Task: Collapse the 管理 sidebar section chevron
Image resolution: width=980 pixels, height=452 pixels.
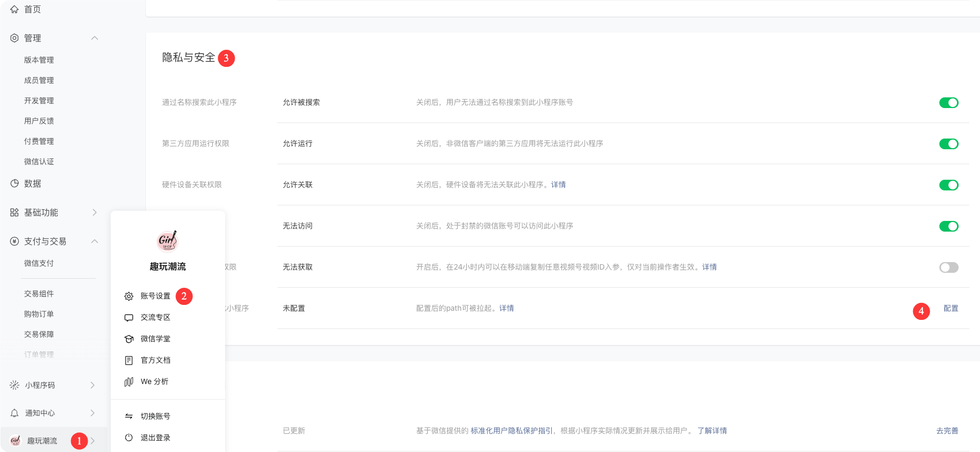Action: coord(95,38)
